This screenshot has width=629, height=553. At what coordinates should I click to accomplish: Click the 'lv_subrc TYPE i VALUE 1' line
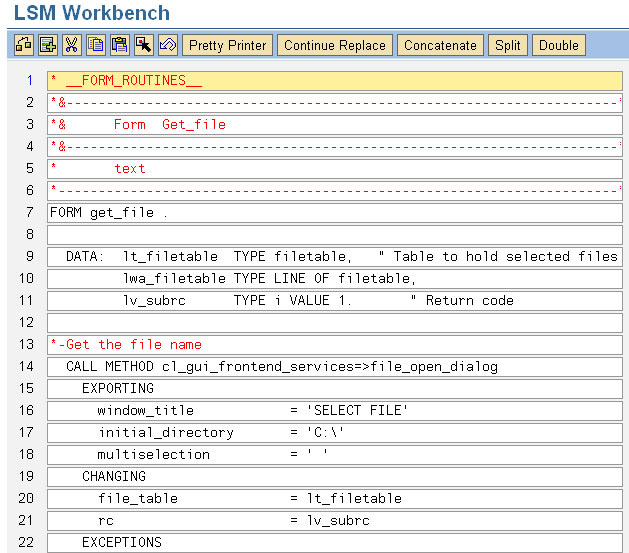335,300
